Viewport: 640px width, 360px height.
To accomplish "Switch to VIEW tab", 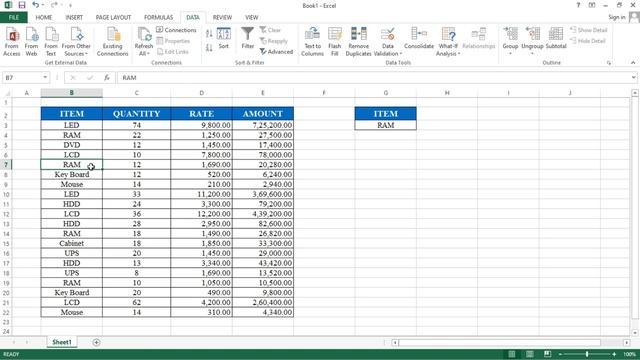I will coord(251,17).
